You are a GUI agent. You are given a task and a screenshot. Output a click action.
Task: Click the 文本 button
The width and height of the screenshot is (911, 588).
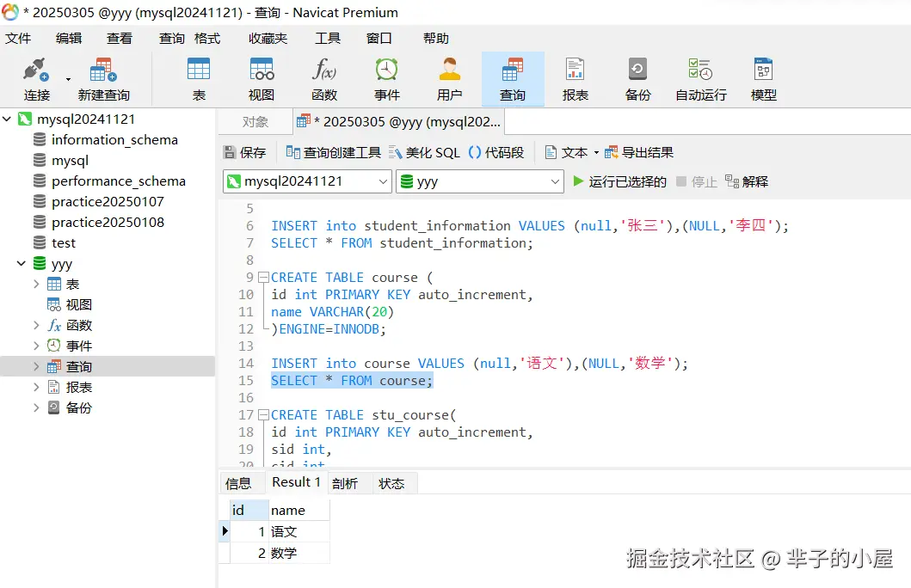click(566, 153)
